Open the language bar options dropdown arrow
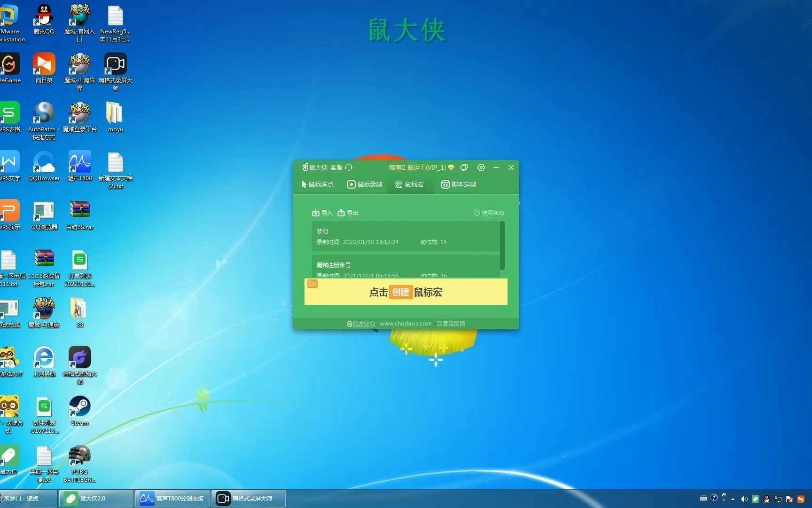Viewport: 812px width, 508px height. click(724, 500)
